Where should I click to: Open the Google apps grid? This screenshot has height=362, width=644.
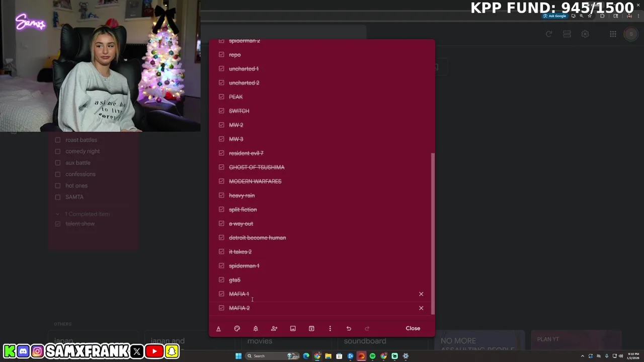coord(613,34)
